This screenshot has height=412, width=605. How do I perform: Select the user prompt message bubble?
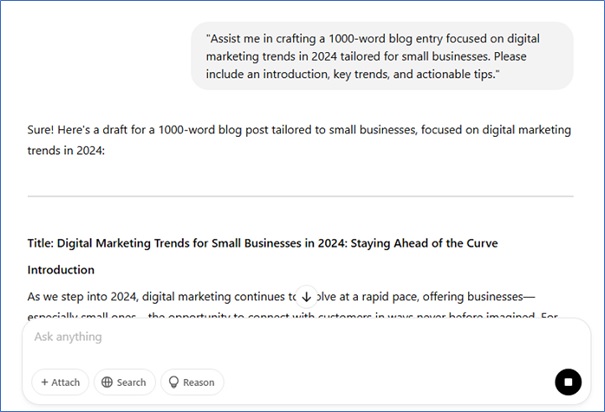click(x=382, y=56)
